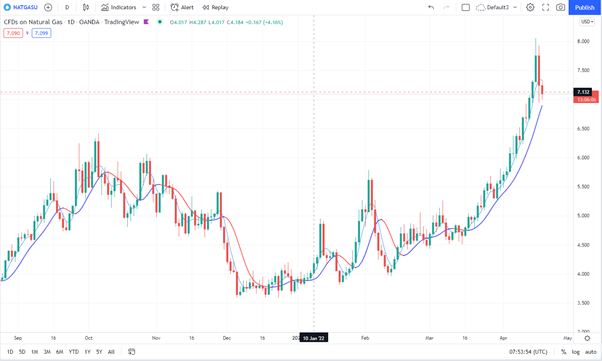
Task: Open the chart layout selector square icon
Action: 466,7
